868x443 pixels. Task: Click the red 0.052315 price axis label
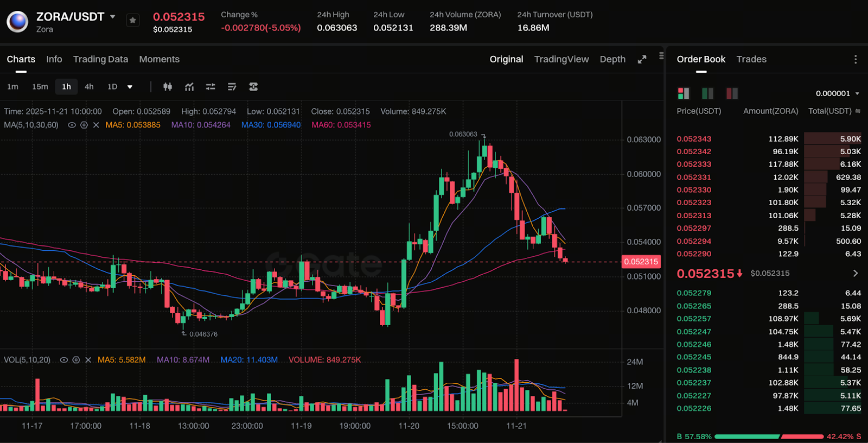(641, 262)
